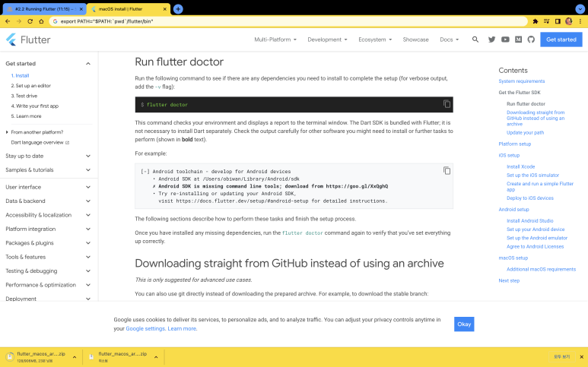Accept cookies with Okay button

point(464,324)
